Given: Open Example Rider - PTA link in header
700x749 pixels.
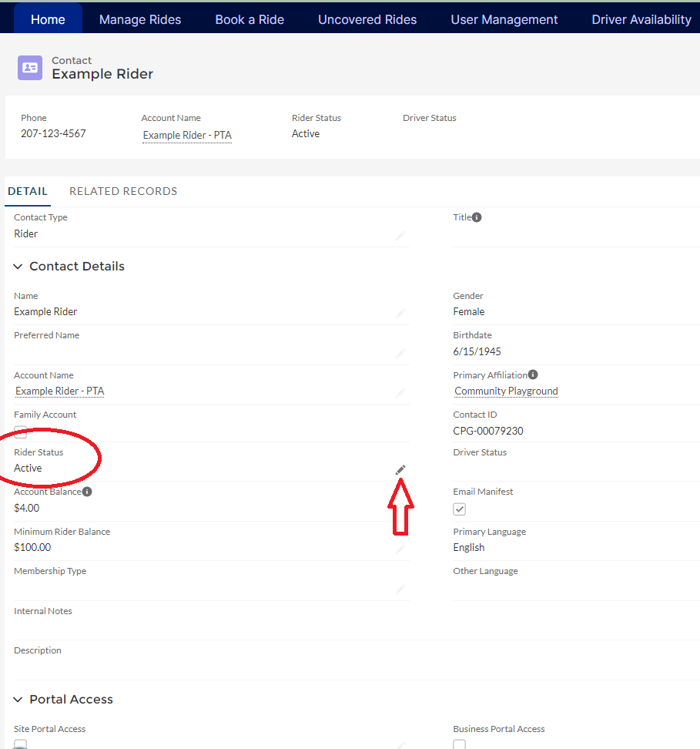Looking at the screenshot, I should (x=187, y=136).
